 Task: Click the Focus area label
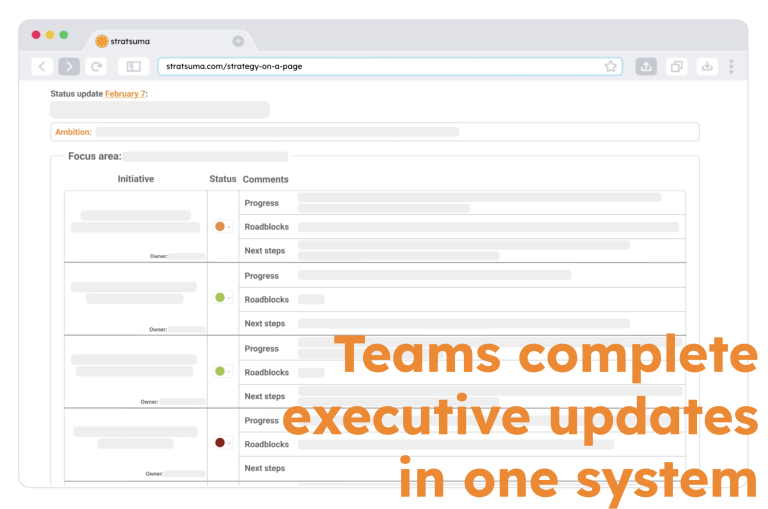click(x=95, y=156)
